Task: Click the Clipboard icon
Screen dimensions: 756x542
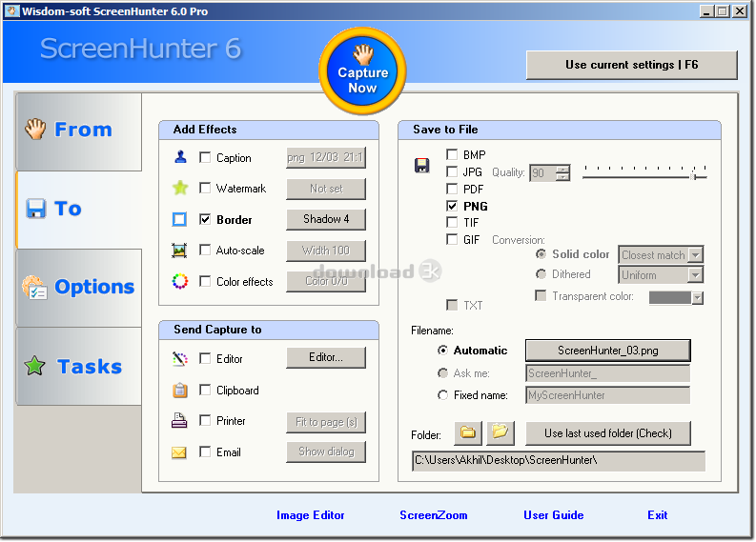Action: click(x=180, y=390)
